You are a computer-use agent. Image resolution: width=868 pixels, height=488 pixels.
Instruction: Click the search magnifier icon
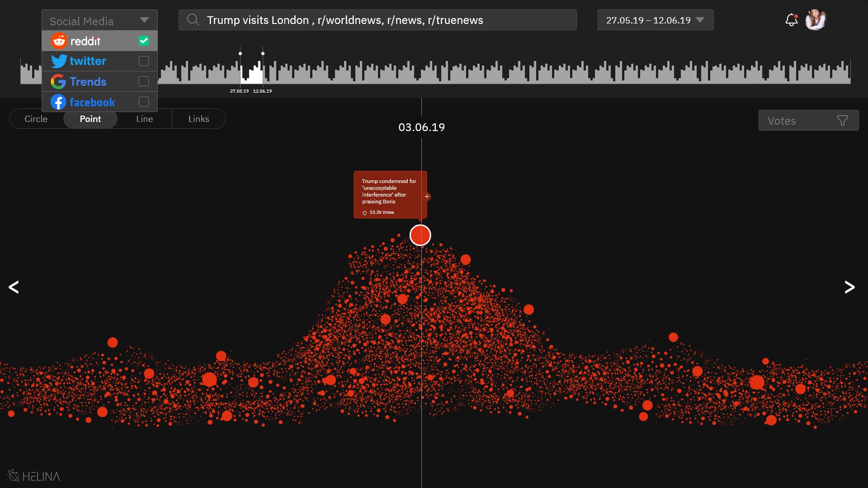[x=193, y=20]
